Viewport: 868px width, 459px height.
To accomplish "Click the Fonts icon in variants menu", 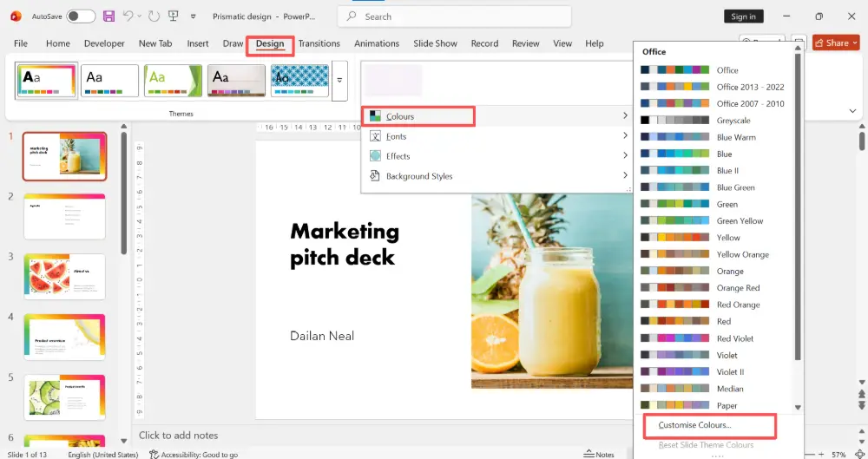I will [x=375, y=136].
